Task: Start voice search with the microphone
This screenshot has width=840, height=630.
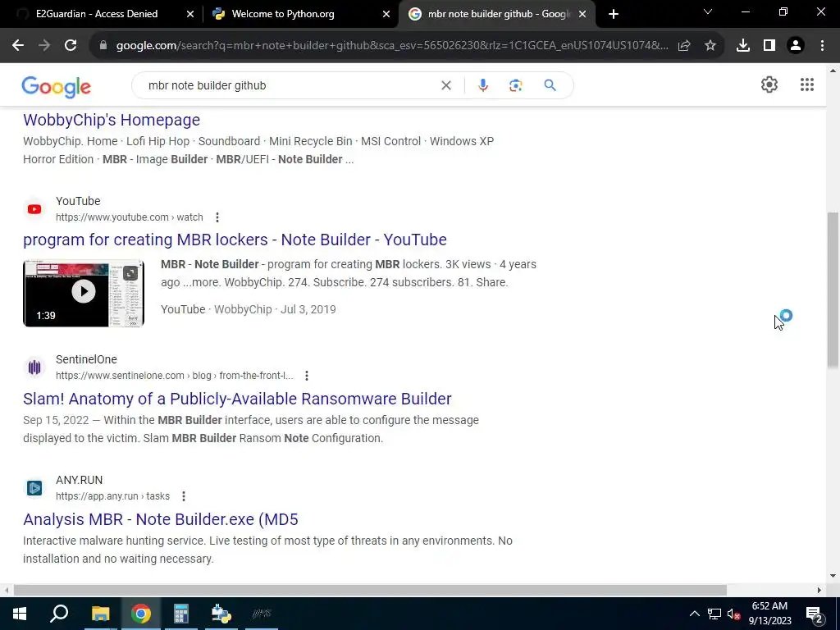Action: point(482,85)
